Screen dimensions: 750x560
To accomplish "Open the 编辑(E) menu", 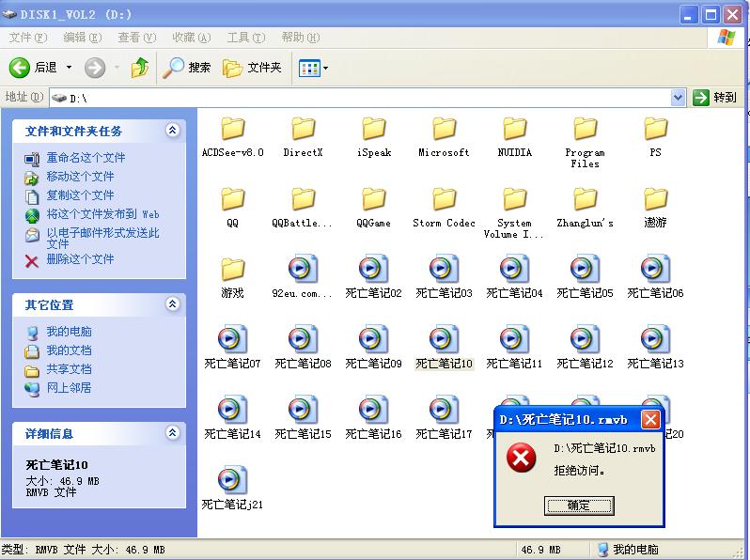I will point(83,38).
